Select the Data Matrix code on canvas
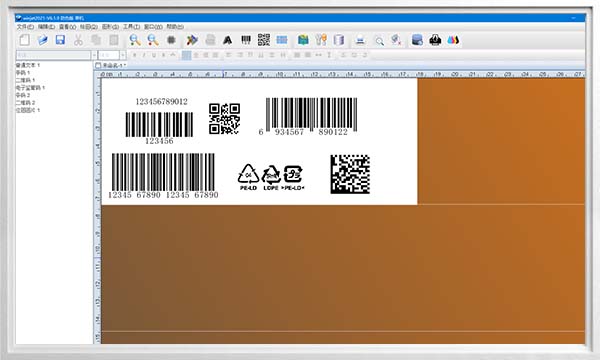The height and width of the screenshot is (360, 600). coord(350,174)
